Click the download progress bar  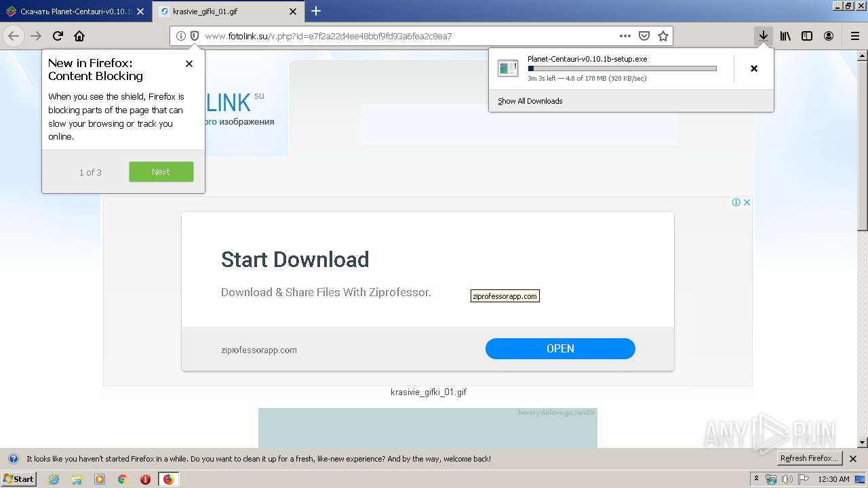[622, 68]
